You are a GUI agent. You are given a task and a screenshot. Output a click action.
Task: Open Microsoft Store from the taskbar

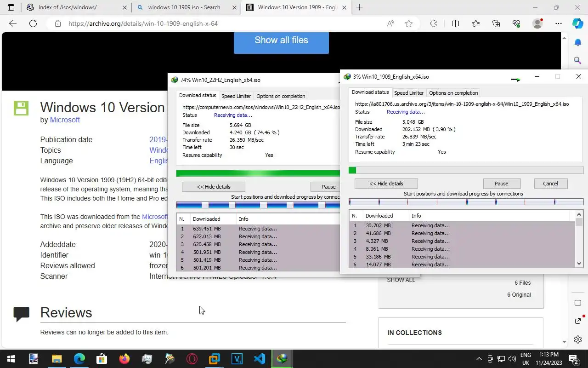pyautogui.click(x=102, y=359)
